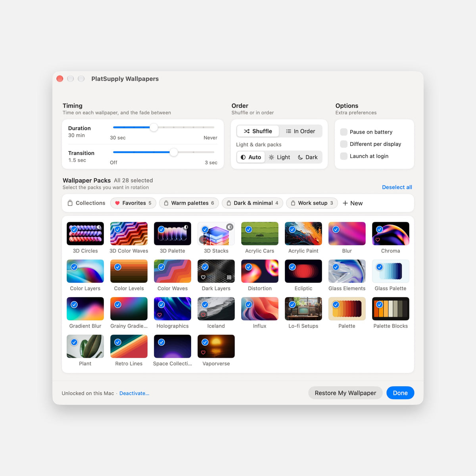Click the "Off" transition label
The height and width of the screenshot is (476, 476).
point(113,163)
